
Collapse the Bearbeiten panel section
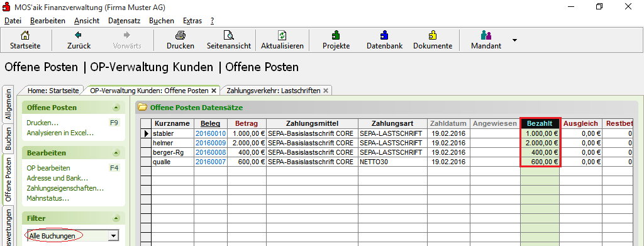(116, 153)
